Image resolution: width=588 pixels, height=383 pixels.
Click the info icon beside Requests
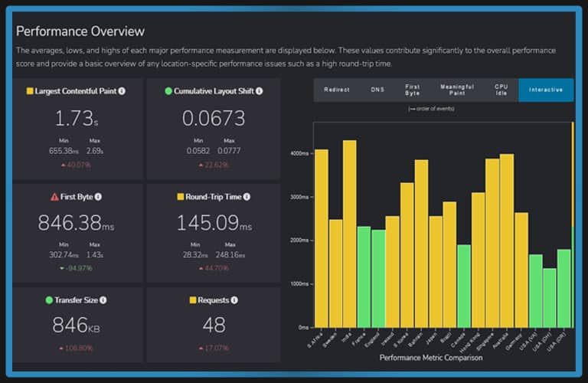coord(234,300)
